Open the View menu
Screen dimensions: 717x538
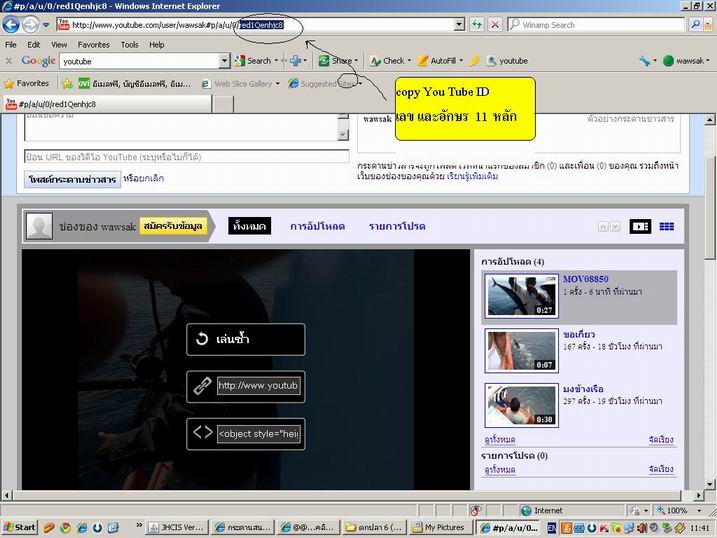[59, 45]
